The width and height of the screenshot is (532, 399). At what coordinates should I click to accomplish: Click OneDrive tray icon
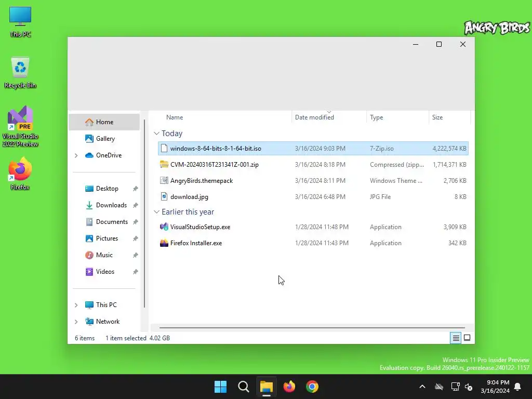point(439,387)
